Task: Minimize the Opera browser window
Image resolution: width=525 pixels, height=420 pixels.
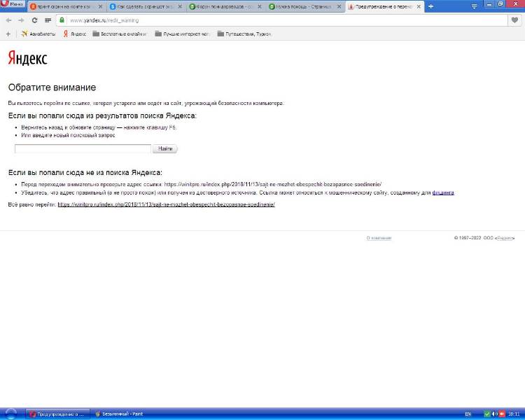Action: click(x=489, y=3)
